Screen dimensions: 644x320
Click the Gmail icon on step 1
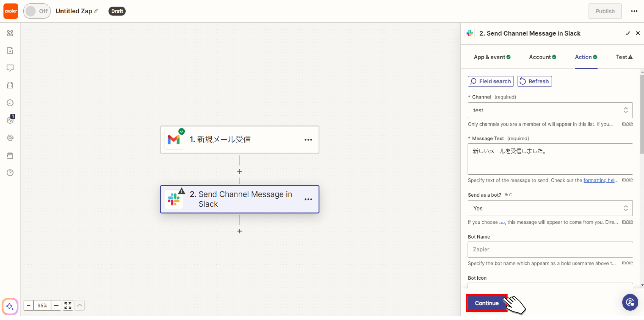click(x=174, y=139)
